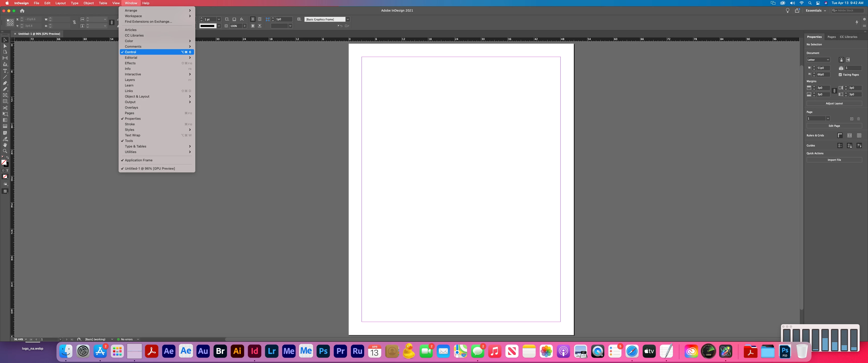Select the Type tool in toolbar
Screen dimensions: 868x363
(x=5, y=71)
